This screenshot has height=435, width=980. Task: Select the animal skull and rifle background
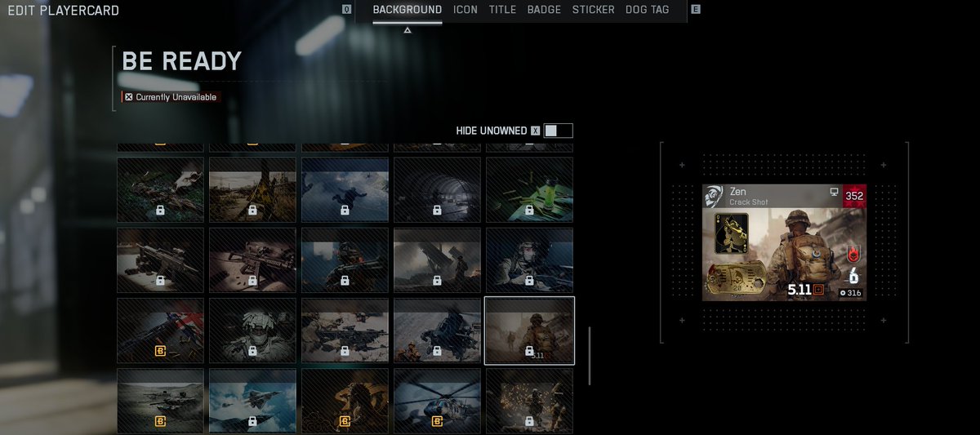(160, 189)
